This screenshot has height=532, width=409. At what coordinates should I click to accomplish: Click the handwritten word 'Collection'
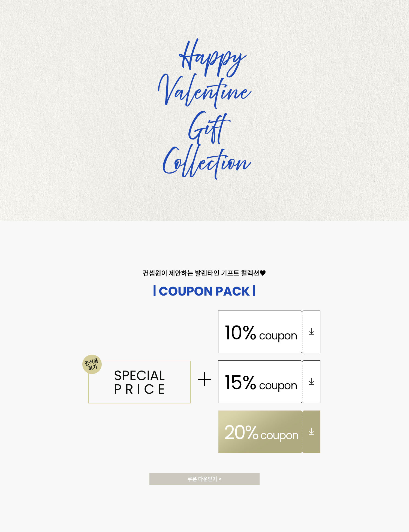click(x=206, y=163)
